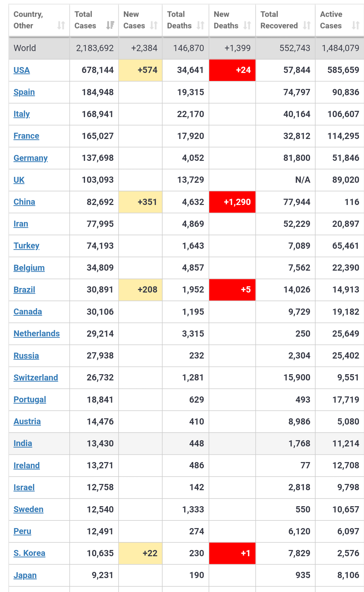The image size is (364, 592).
Task: Open the Spain country page
Action: click(24, 92)
